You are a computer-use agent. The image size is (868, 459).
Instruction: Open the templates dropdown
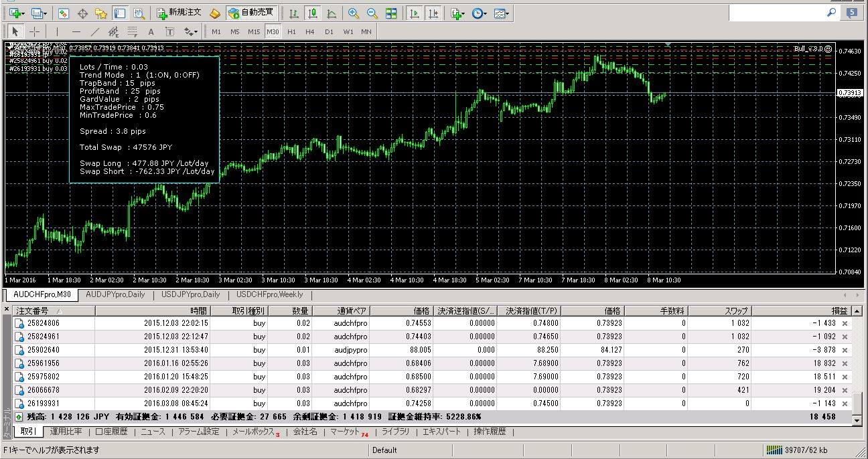(x=502, y=13)
